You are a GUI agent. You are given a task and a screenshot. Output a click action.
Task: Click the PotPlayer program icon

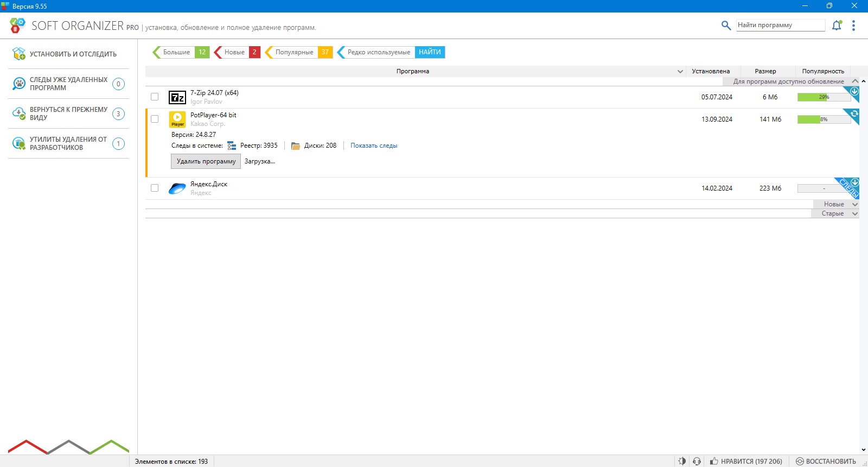pyautogui.click(x=177, y=119)
